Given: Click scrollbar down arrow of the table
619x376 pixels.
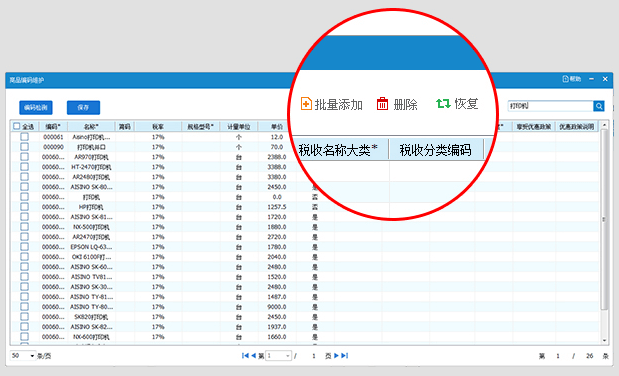Looking at the screenshot, I should [604, 340].
